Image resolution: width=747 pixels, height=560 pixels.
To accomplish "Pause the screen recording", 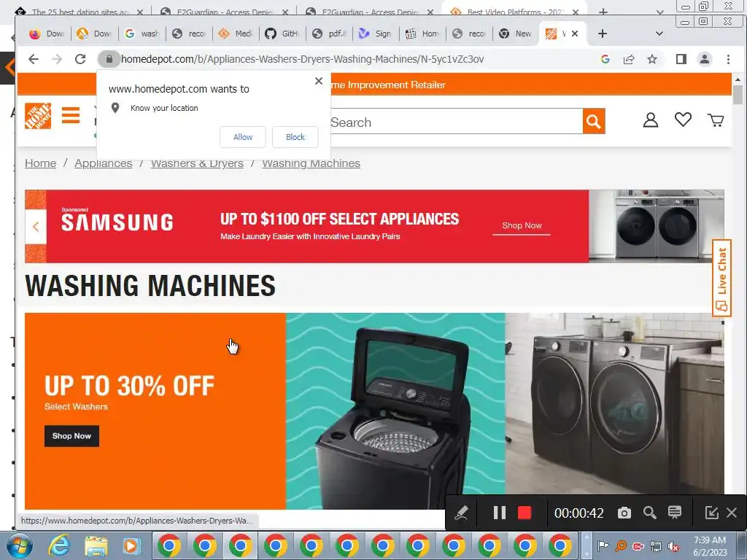I will [499, 513].
